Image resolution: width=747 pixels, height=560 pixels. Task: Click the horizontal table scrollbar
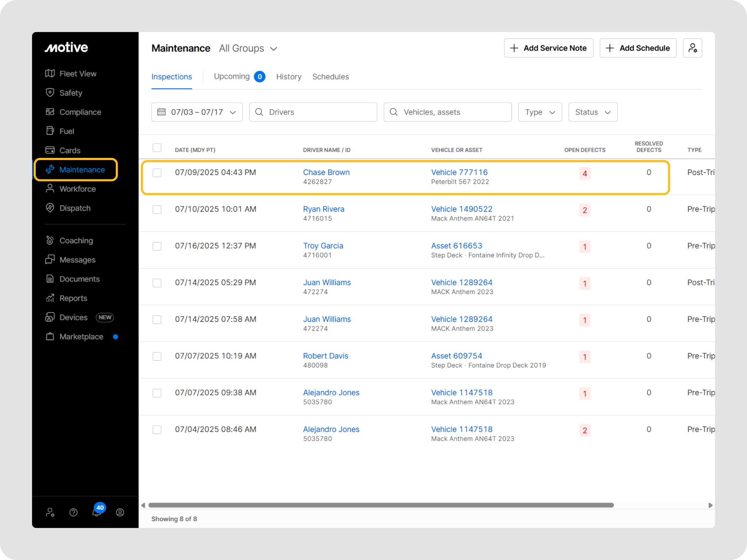click(381, 505)
